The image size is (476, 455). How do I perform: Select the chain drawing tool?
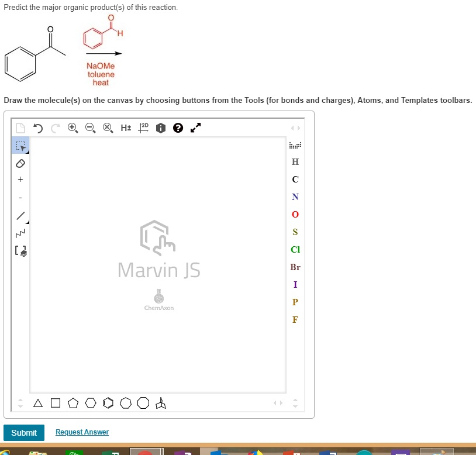(x=20, y=232)
